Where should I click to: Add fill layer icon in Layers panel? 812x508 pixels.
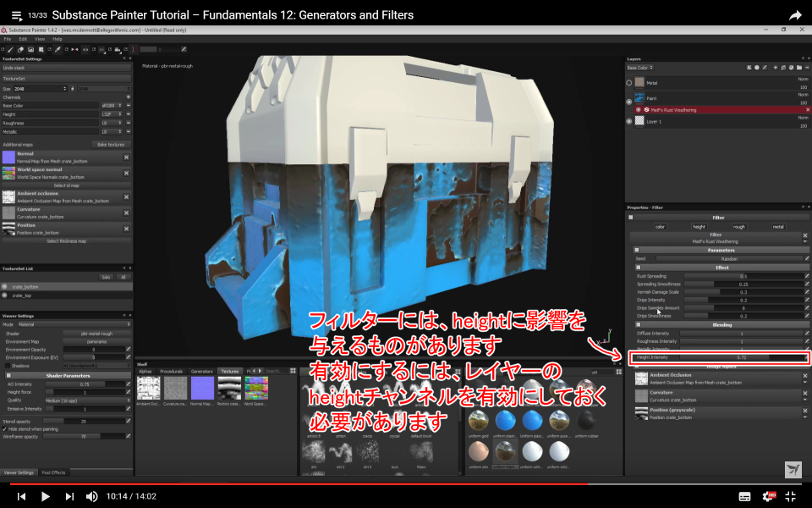[783, 68]
